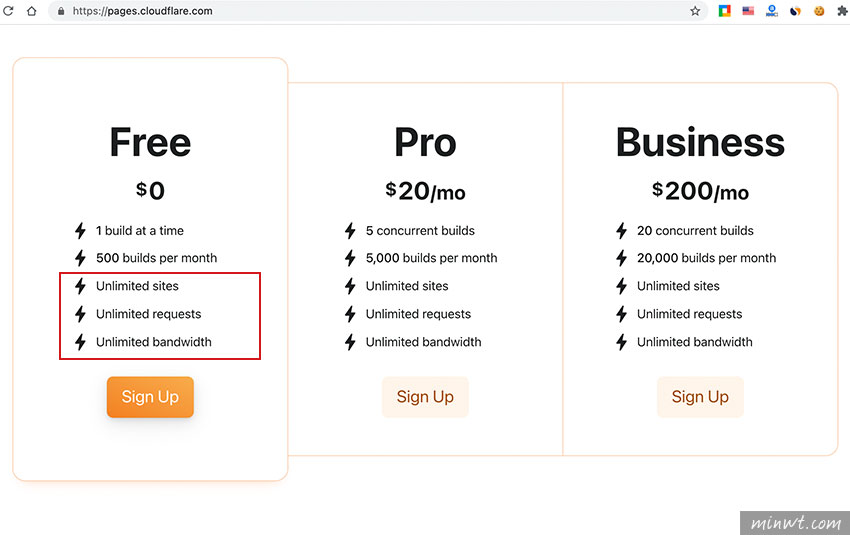Click the multicolor square extension icon
Image resolution: width=850 pixels, height=535 pixels.
point(725,11)
